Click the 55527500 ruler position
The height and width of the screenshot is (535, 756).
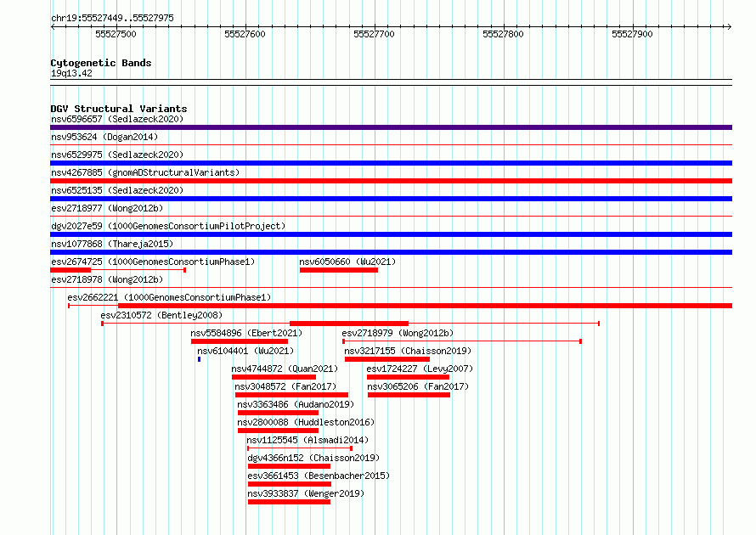116,34
